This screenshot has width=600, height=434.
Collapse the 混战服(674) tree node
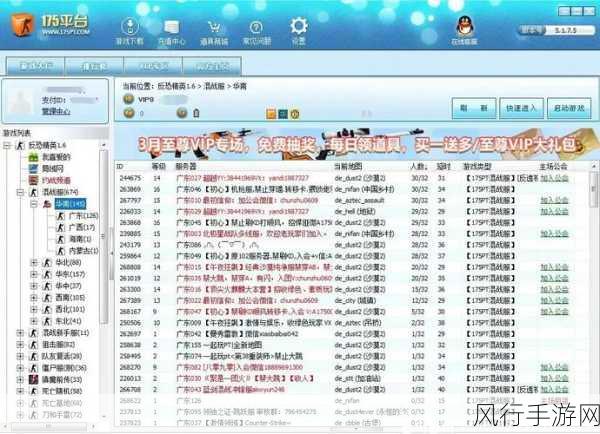click(20, 192)
